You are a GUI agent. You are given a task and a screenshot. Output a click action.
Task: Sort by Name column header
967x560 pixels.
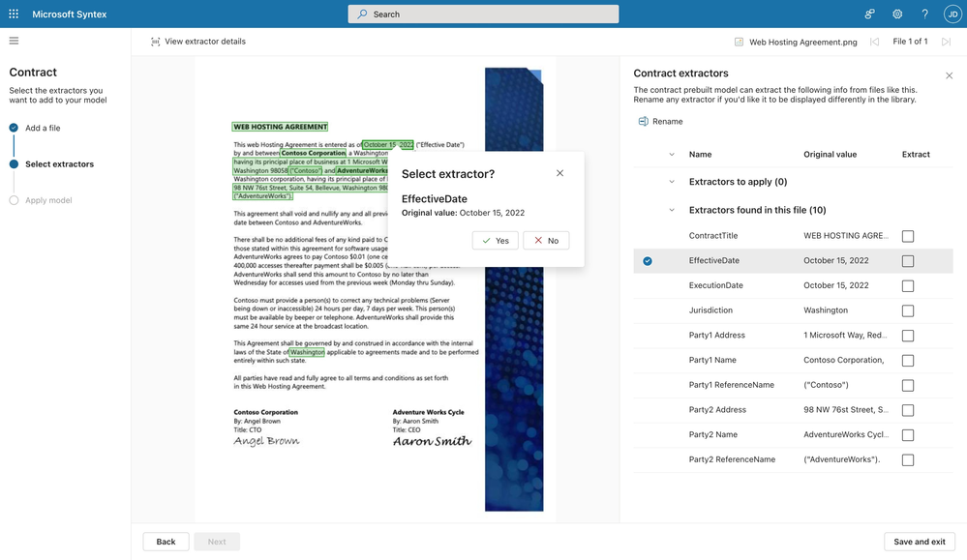coord(700,155)
